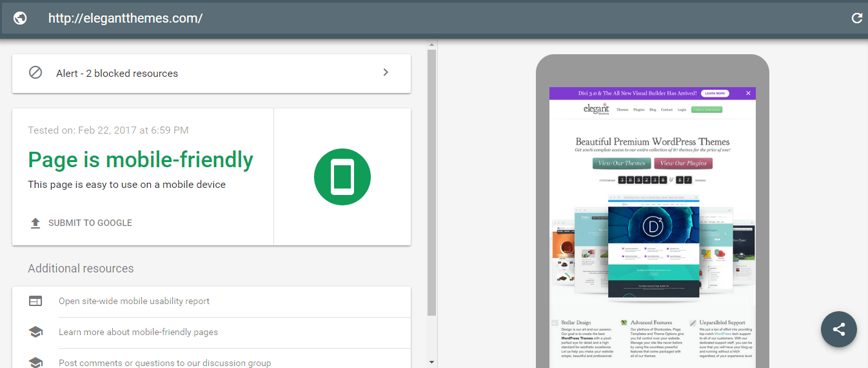
Task: Submit the page to Google
Action: [90, 223]
